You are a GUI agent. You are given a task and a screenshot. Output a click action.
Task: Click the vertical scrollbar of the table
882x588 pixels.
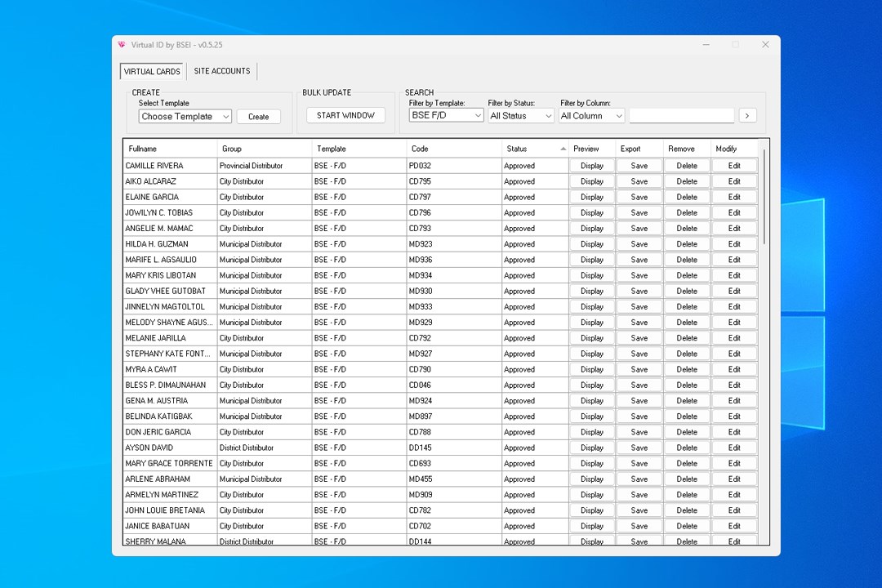coord(764,197)
